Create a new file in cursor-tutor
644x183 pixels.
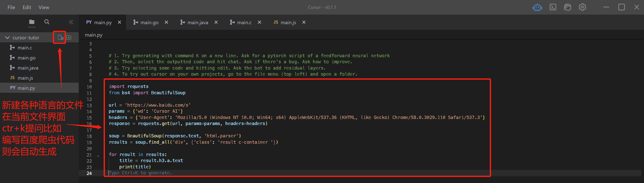[60, 37]
